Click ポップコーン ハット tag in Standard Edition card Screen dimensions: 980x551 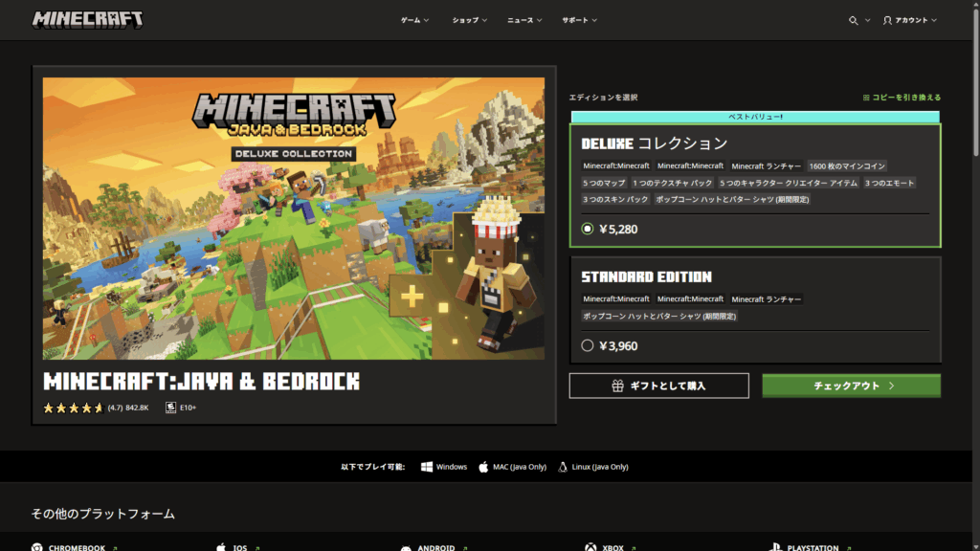click(x=659, y=316)
